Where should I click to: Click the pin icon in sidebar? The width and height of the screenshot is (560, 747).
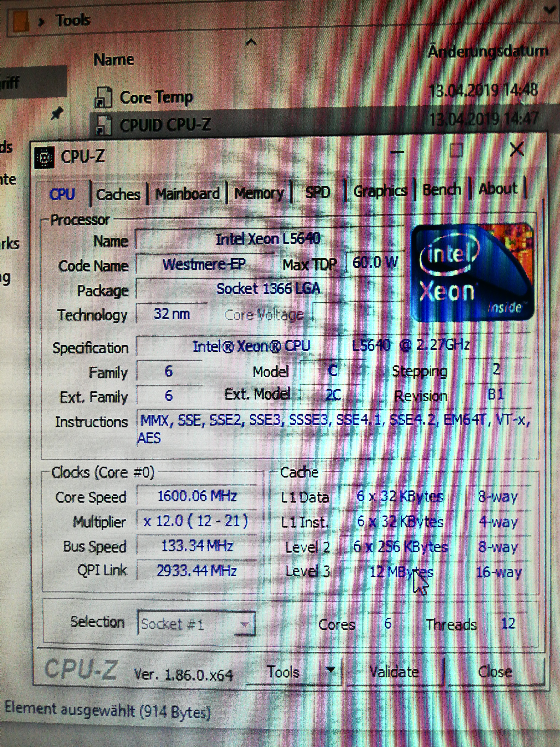tap(57, 113)
